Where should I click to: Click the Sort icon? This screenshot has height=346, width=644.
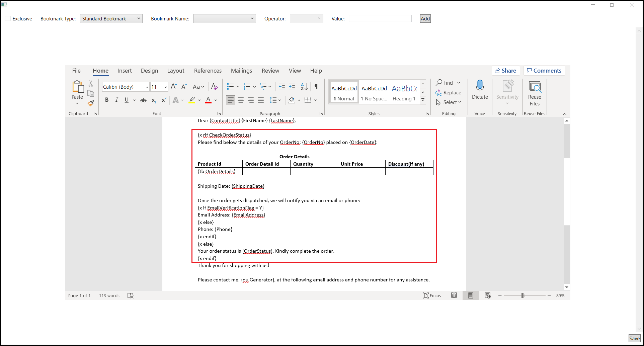(x=304, y=87)
